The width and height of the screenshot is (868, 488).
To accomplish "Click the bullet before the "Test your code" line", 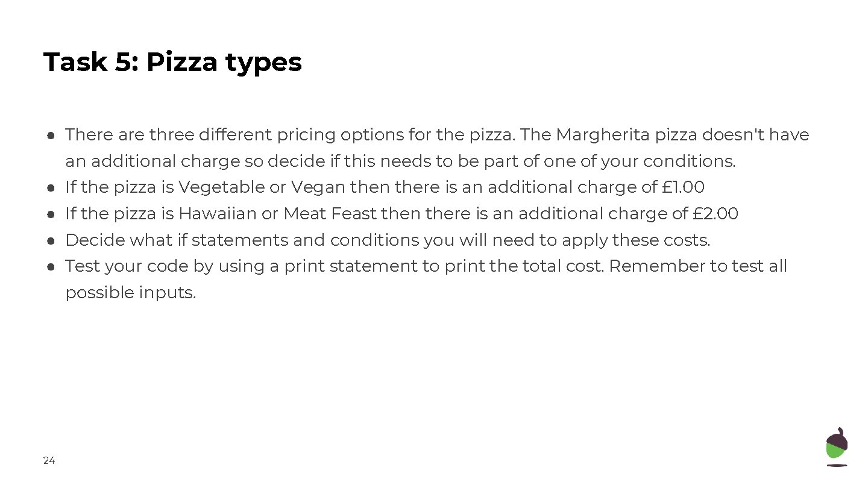I will pos(52,267).
